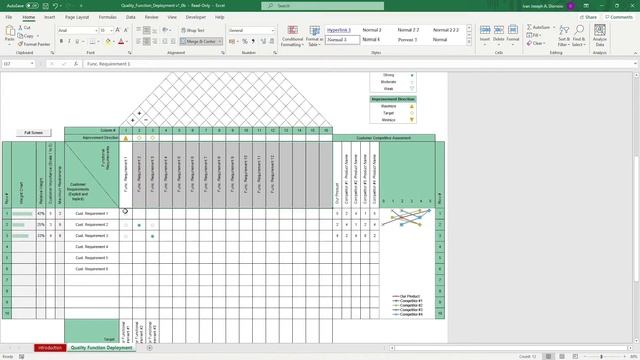This screenshot has height=360, width=640.
Task: Click the Save icon in title bar
Action: click(x=45, y=6)
